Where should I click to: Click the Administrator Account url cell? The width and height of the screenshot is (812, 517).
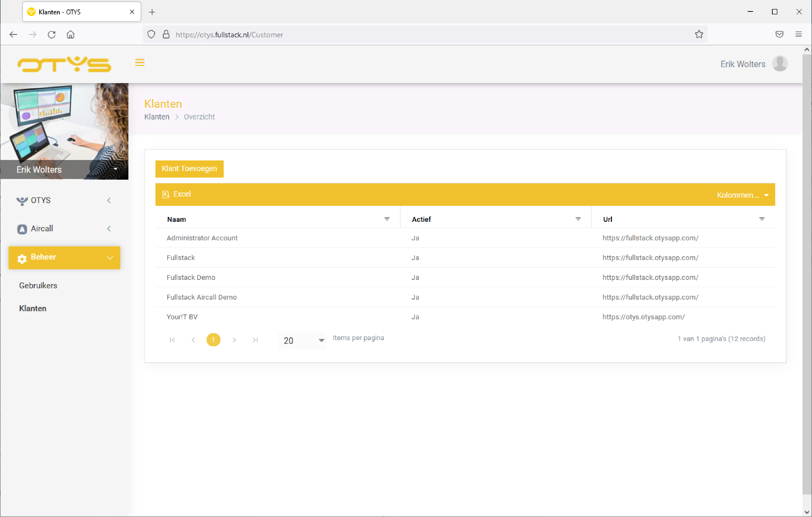[650, 238]
